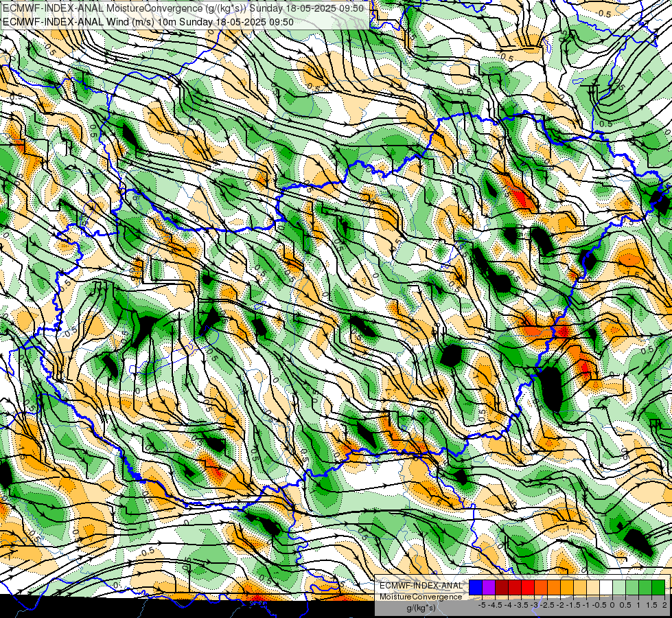Select the "-2" legend scale label
The image size is (672, 618).
(x=560, y=605)
